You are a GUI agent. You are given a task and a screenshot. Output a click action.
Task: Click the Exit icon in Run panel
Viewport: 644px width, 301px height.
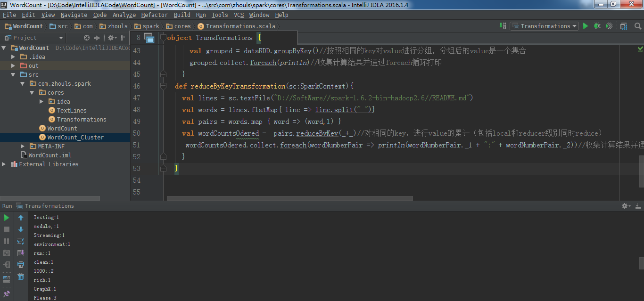point(7,265)
